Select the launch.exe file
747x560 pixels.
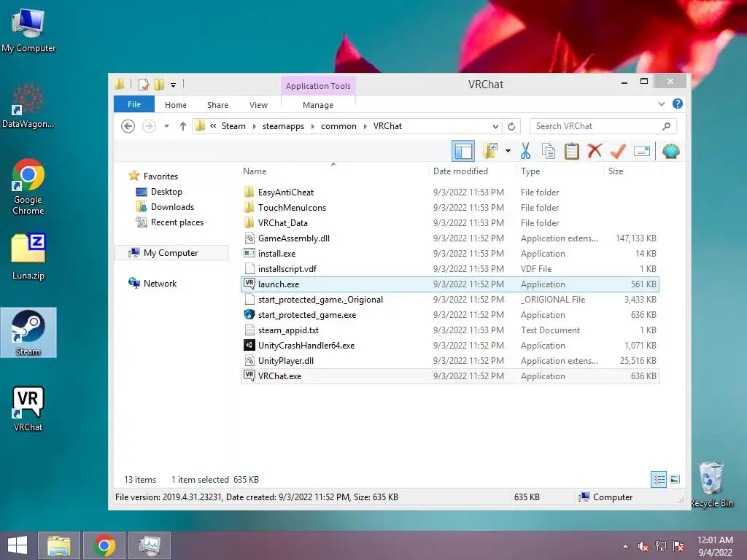pyautogui.click(x=449, y=284)
